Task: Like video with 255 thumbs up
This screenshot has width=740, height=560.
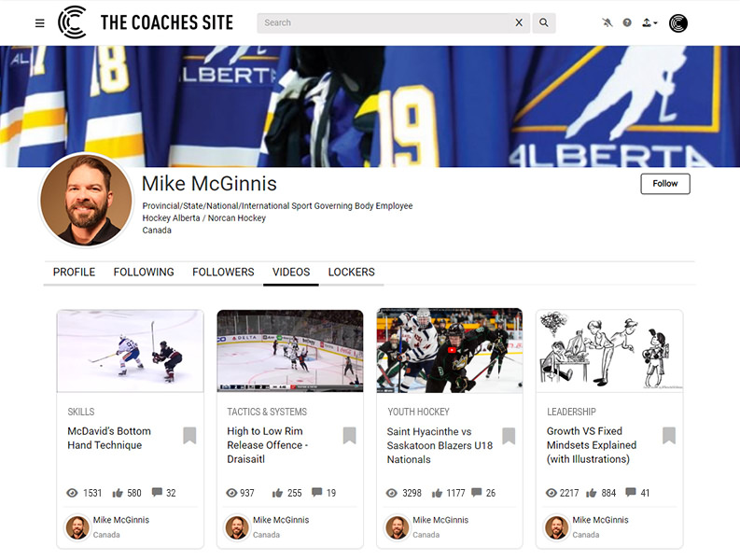Action: point(277,494)
